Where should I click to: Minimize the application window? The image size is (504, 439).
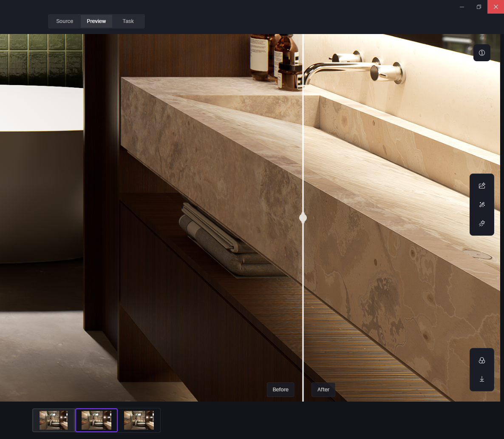tap(462, 7)
